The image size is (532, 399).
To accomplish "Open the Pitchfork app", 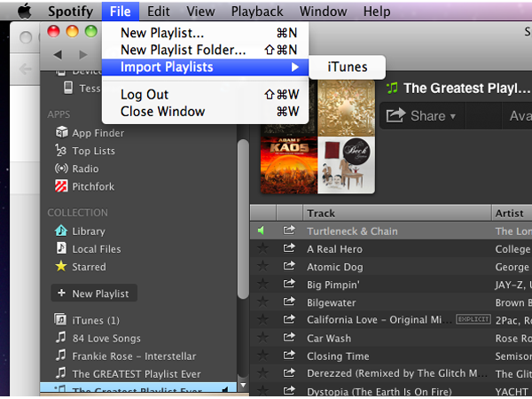I will 84,186.
